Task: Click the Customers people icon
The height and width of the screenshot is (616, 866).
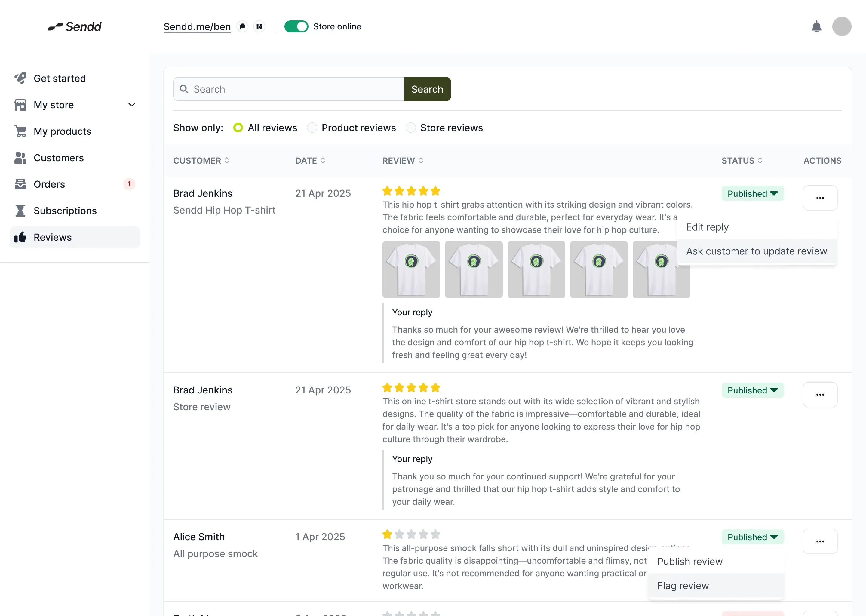Action: pyautogui.click(x=20, y=158)
